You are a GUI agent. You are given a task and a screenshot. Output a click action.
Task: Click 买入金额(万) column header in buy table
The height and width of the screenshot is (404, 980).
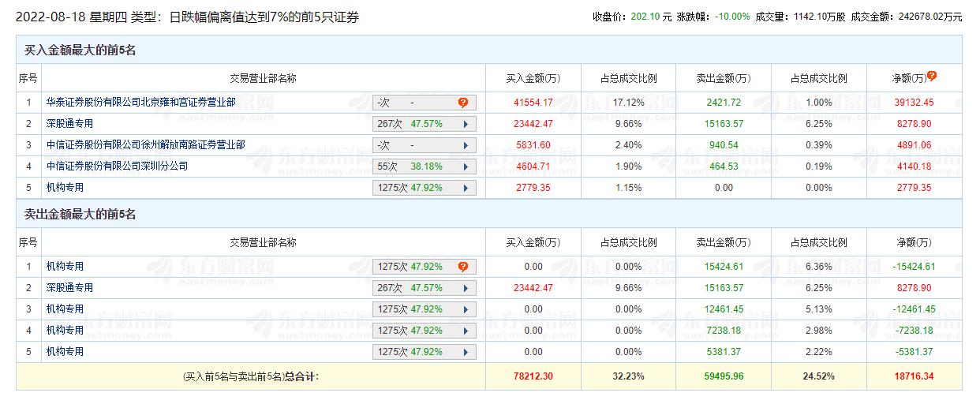[x=533, y=79]
